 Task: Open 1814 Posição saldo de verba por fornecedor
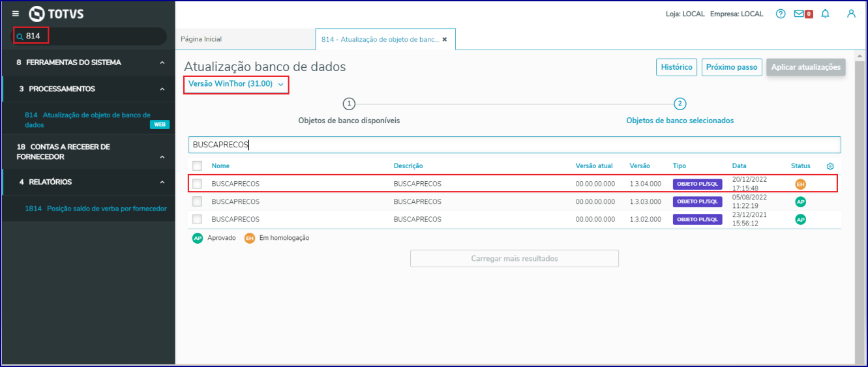(x=96, y=209)
